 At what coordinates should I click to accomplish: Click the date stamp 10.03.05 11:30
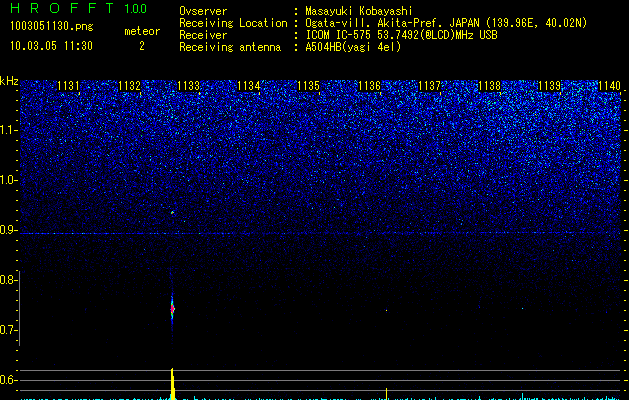click(x=51, y=46)
